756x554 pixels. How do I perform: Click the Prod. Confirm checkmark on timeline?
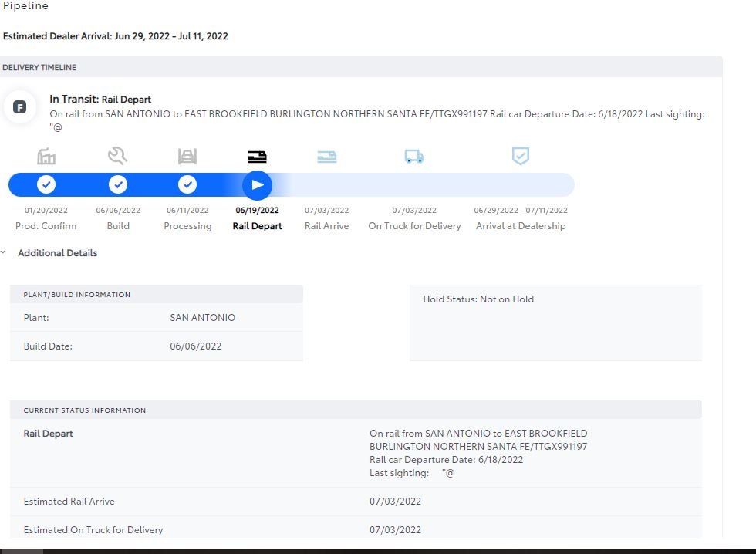click(x=46, y=184)
